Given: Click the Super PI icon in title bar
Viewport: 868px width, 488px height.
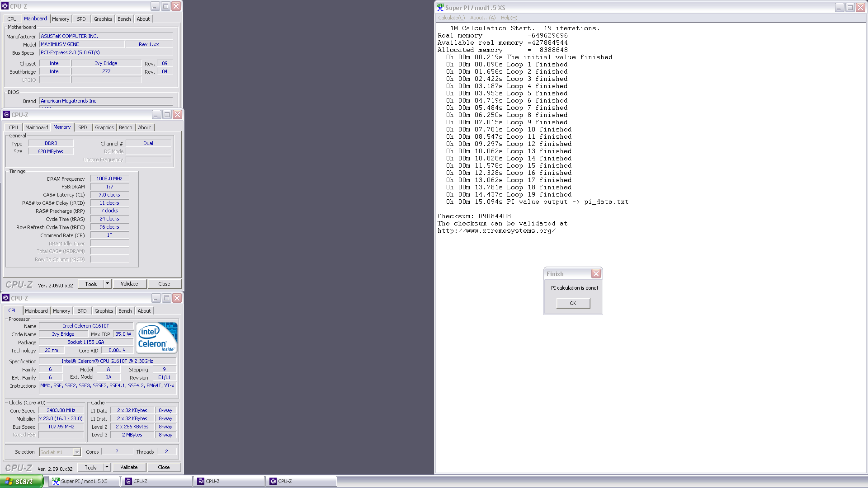Looking at the screenshot, I should pyautogui.click(x=440, y=7).
